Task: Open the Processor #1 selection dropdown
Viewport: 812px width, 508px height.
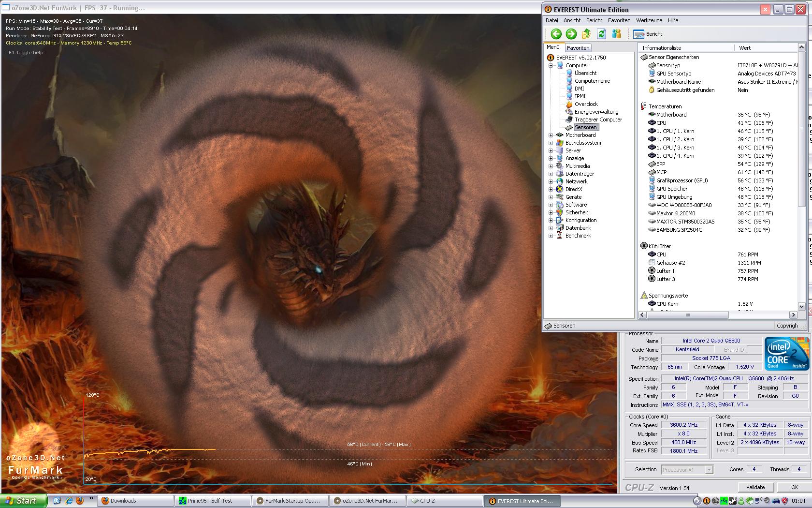Action: [709, 470]
